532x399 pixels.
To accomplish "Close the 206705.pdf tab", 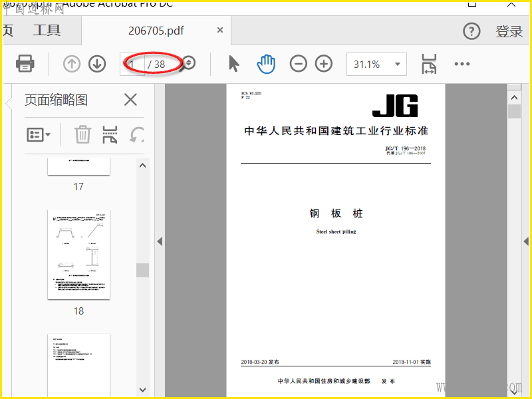I will click(220, 30).
